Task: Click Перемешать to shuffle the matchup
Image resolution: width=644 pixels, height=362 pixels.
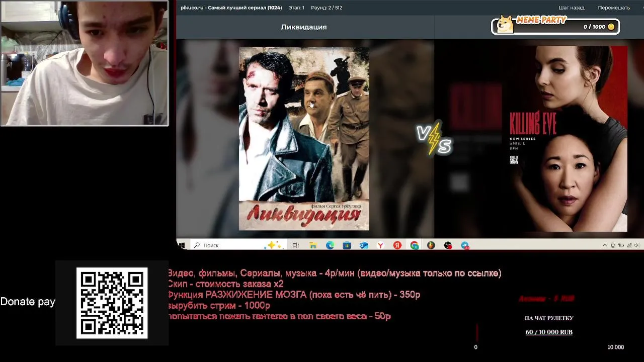Action: pyautogui.click(x=614, y=8)
